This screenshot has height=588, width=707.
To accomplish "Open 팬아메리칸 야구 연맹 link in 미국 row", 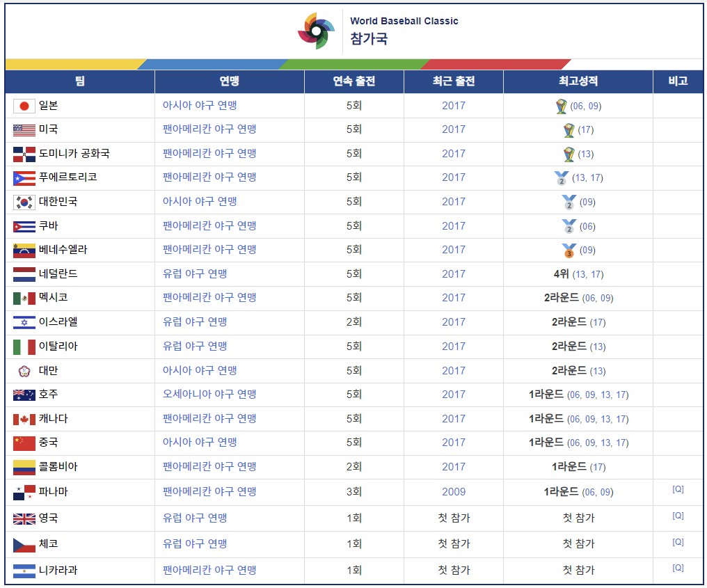I will tap(209, 129).
